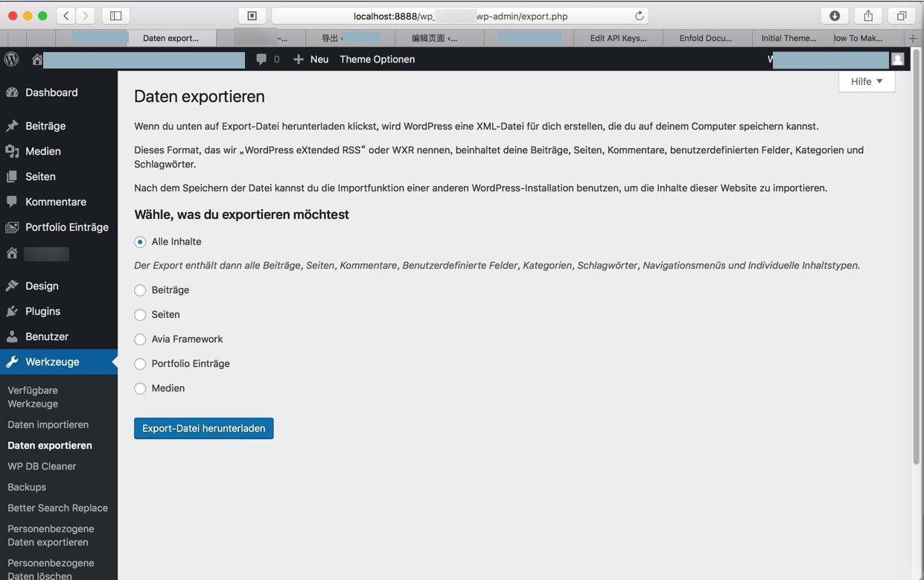The width and height of the screenshot is (924, 580).
Task: Click the WordPress logo in admin bar
Action: tap(11, 60)
